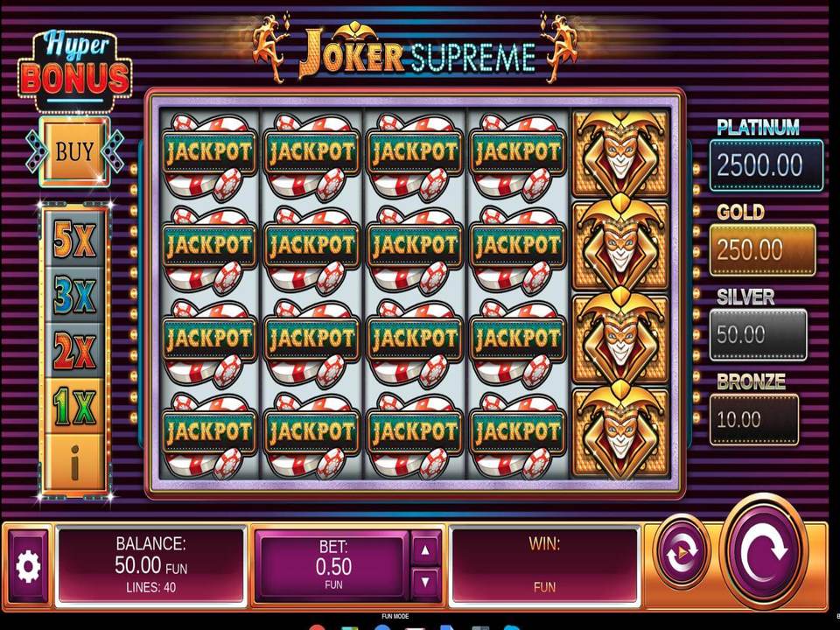840x630 pixels.
Task: Click the Bronze jackpot value box
Action: (753, 419)
